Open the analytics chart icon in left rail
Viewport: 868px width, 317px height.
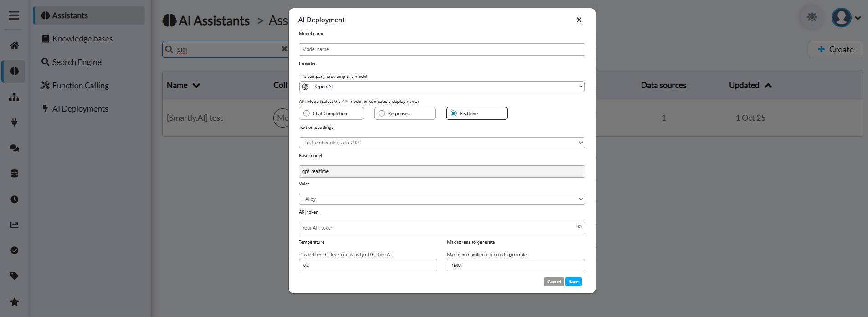click(14, 225)
